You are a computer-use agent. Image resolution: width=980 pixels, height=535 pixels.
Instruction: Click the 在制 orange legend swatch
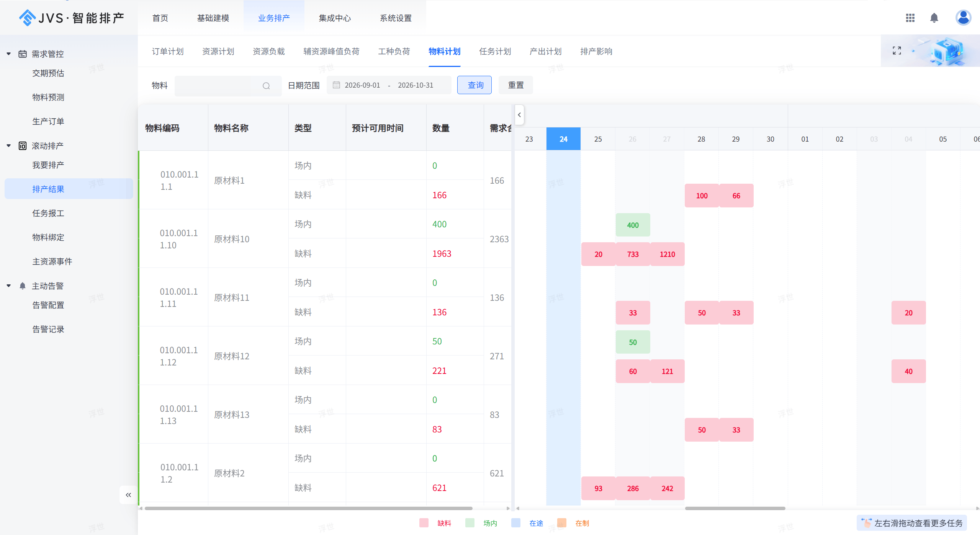click(561, 523)
